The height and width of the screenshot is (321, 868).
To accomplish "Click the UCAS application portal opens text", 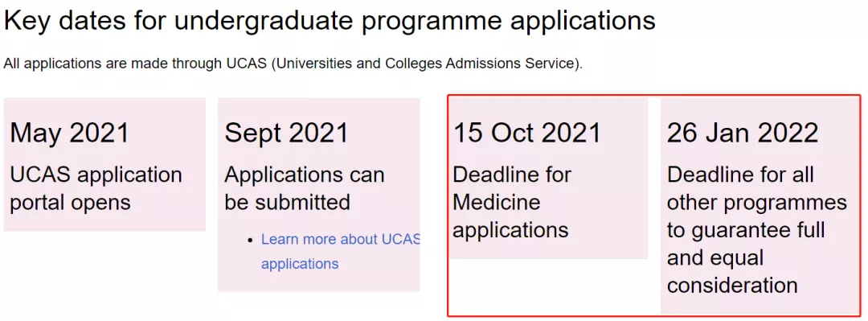I will (96, 188).
